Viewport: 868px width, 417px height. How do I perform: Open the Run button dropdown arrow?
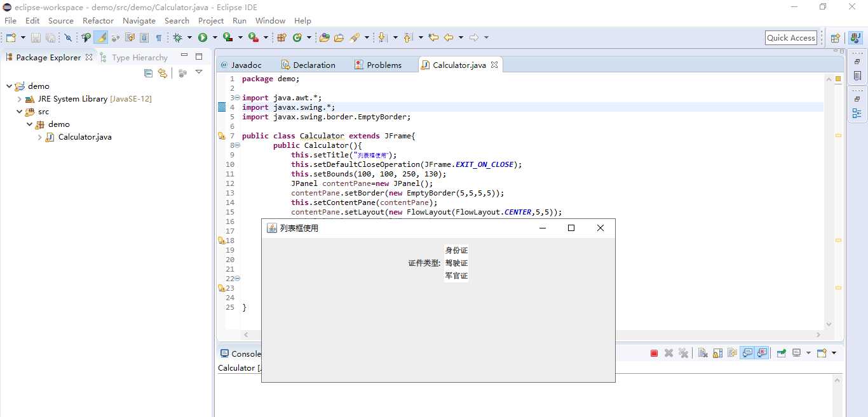pyautogui.click(x=215, y=37)
